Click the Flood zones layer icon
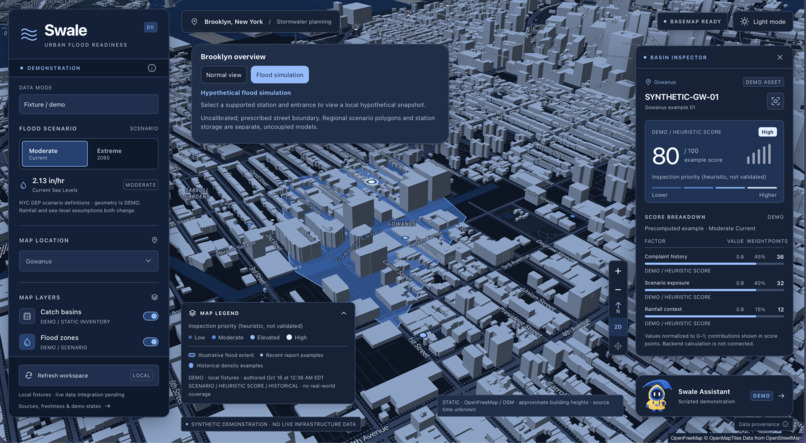This screenshot has height=443, width=806. [x=27, y=342]
